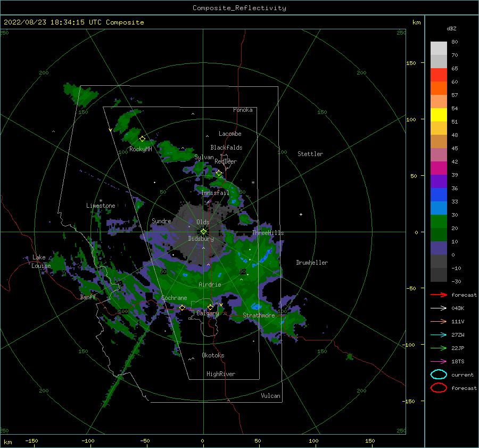
Task: Click the Airdrie label
Action: tap(210, 284)
